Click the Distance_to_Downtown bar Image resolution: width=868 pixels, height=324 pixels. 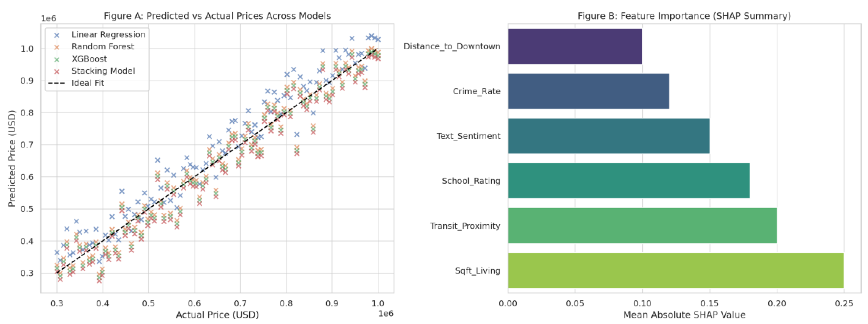pyautogui.click(x=574, y=46)
